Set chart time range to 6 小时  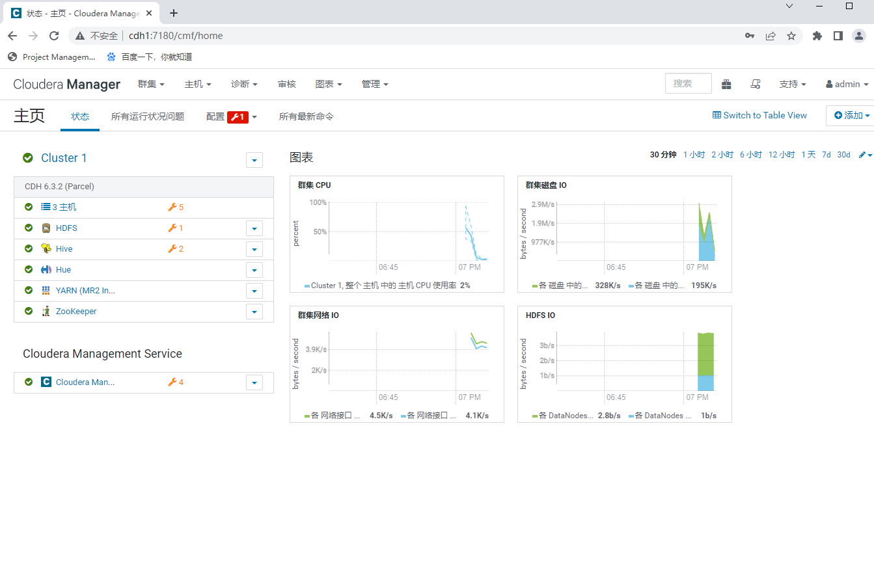tap(750, 155)
